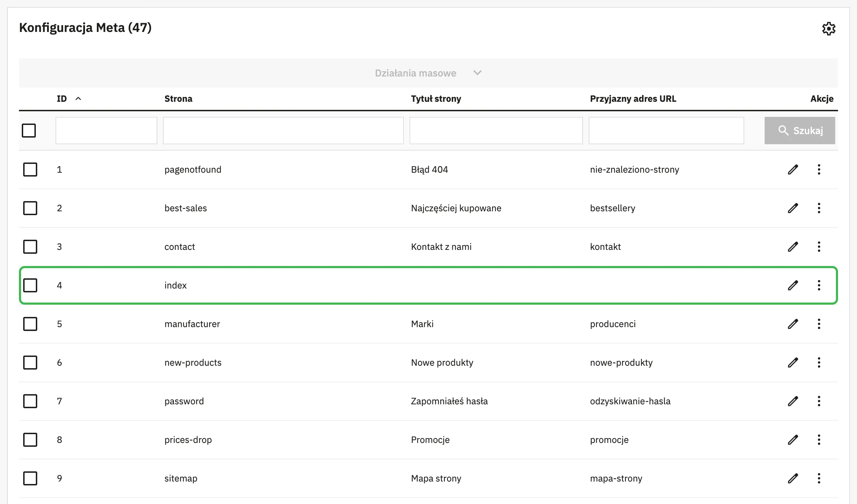Focus the Przyjazny adres URL filter input
Screen dimensions: 857x504
[x=666, y=131]
